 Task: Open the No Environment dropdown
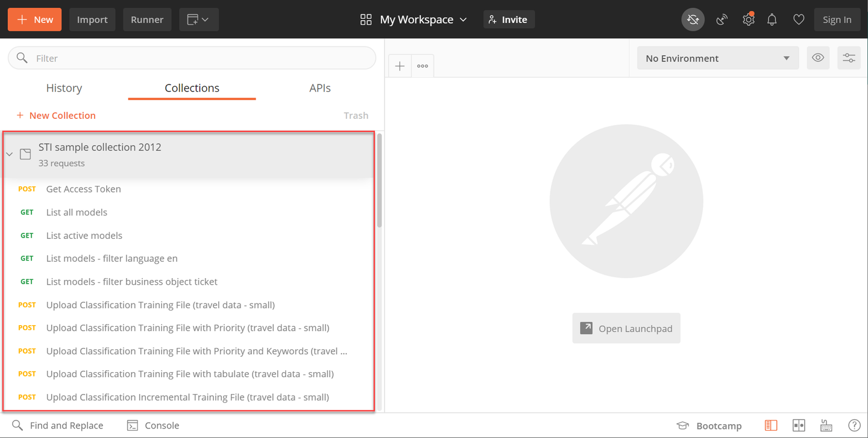[718, 58]
